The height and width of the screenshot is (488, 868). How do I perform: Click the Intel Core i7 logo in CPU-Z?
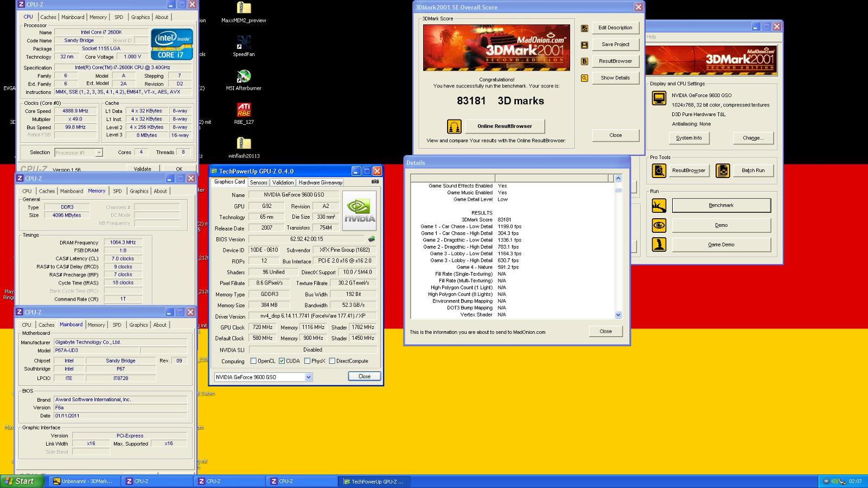171,44
